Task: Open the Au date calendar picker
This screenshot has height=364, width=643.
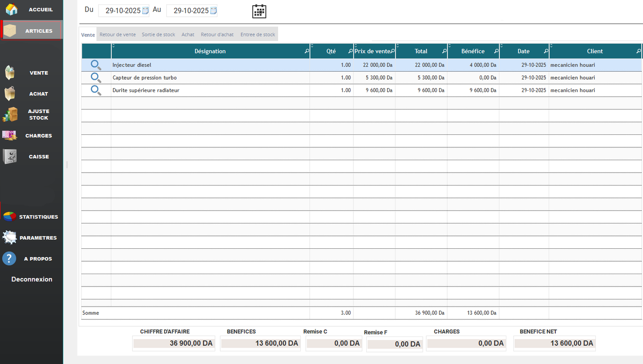Action: pos(213,11)
